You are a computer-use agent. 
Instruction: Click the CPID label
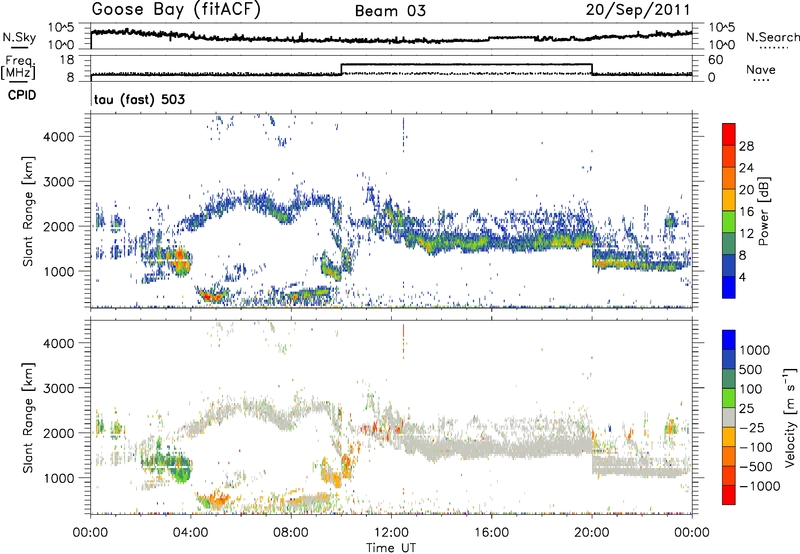(x=22, y=95)
